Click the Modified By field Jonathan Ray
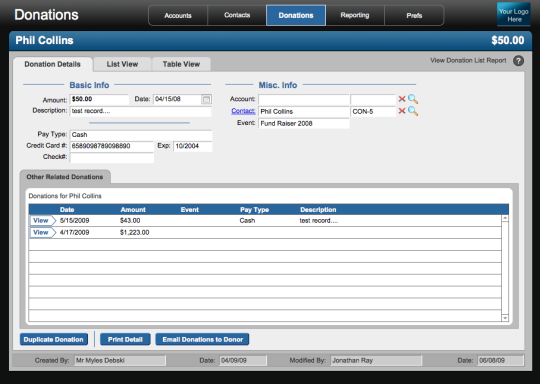This screenshot has width=540, height=384. click(x=376, y=361)
